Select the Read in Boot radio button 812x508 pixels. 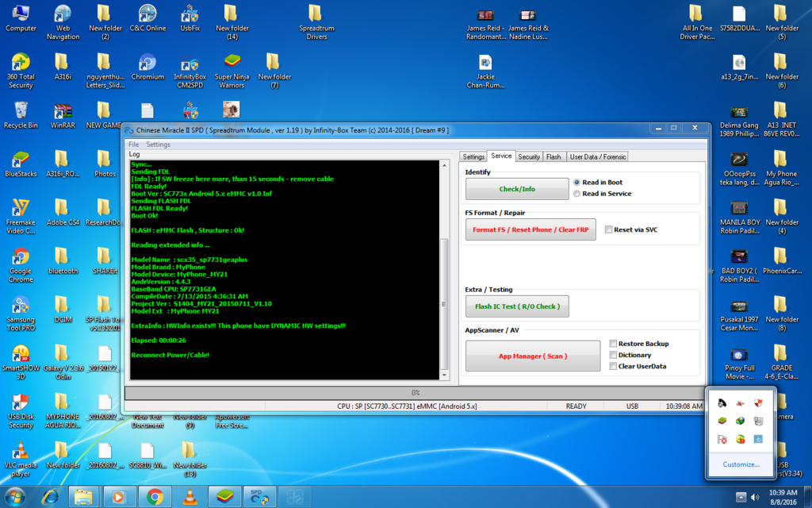click(577, 183)
